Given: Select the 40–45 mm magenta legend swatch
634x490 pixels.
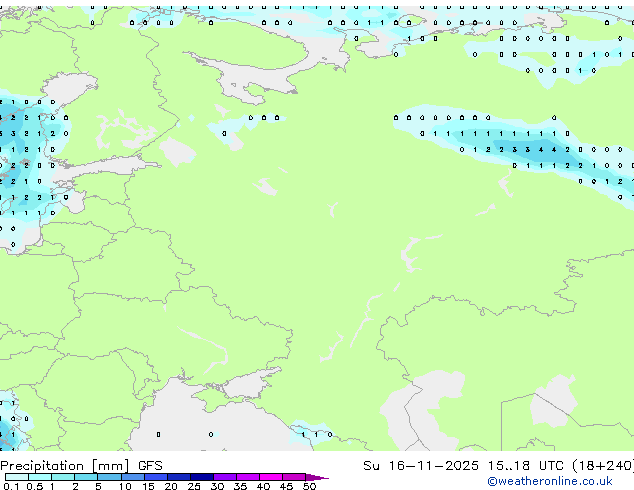Looking at the screenshot, I should [x=271, y=477].
